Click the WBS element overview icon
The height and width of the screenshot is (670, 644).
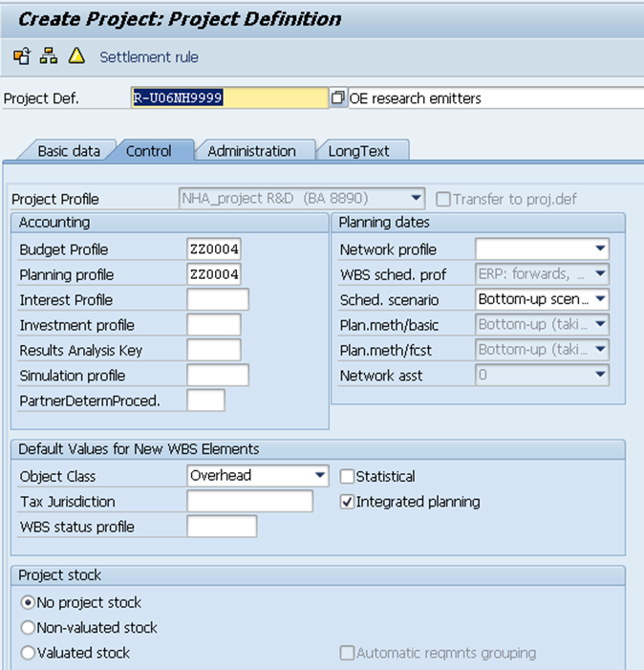pos(21,57)
